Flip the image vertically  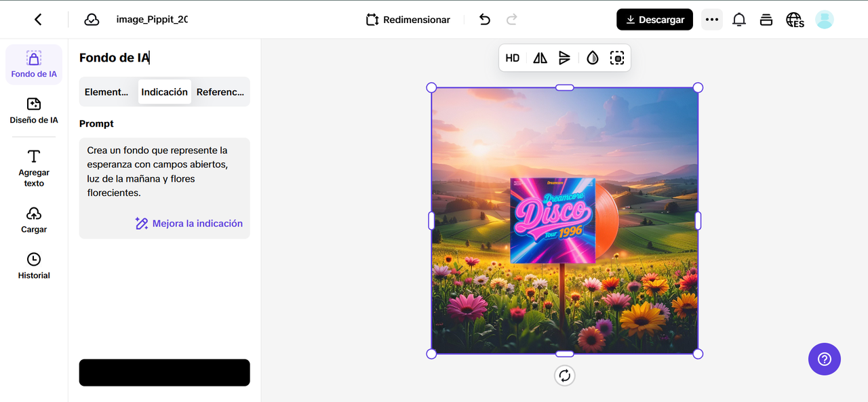click(x=564, y=58)
